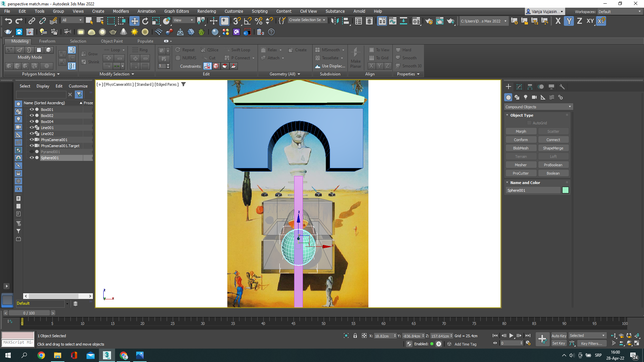Click the Mirror tool icon
This screenshot has height=362, width=644.
tap(335, 21)
